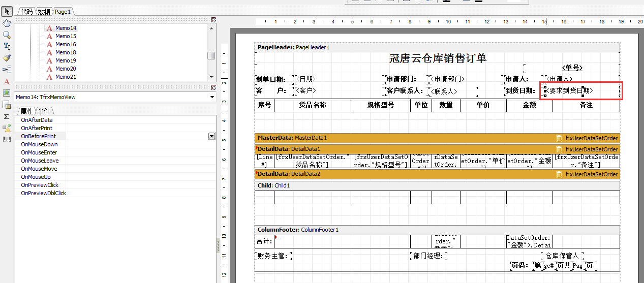Select the DetailData1 band header
This screenshot has width=644, height=283.
point(437,149)
